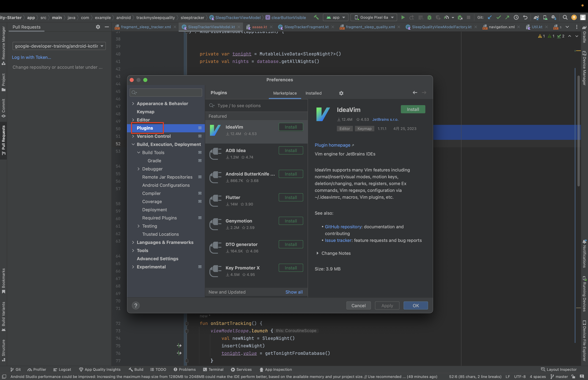Expand Languages & Frameworks node
Screen dimensions: 588x380
[x=133, y=242]
